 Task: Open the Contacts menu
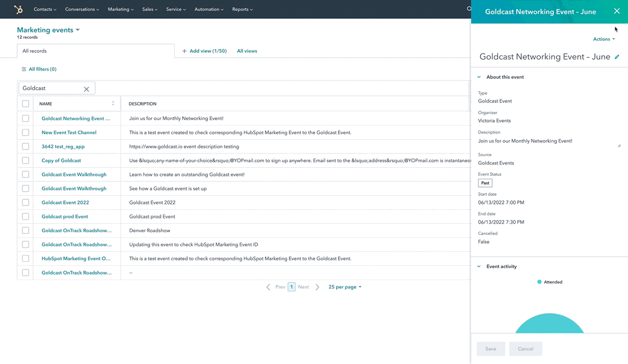[x=45, y=9]
